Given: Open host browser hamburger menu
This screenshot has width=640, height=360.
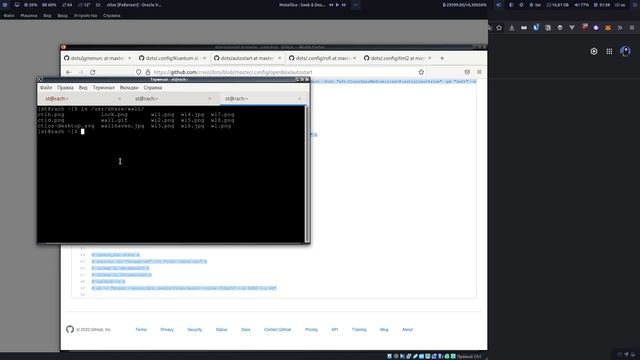Looking at the screenshot, I should tap(632, 28).
